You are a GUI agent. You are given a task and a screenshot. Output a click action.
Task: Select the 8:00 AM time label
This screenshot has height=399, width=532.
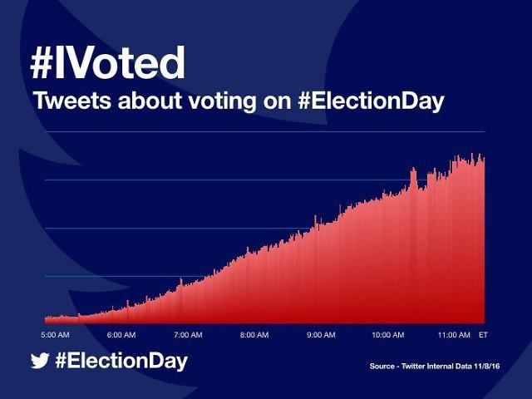tap(254, 335)
